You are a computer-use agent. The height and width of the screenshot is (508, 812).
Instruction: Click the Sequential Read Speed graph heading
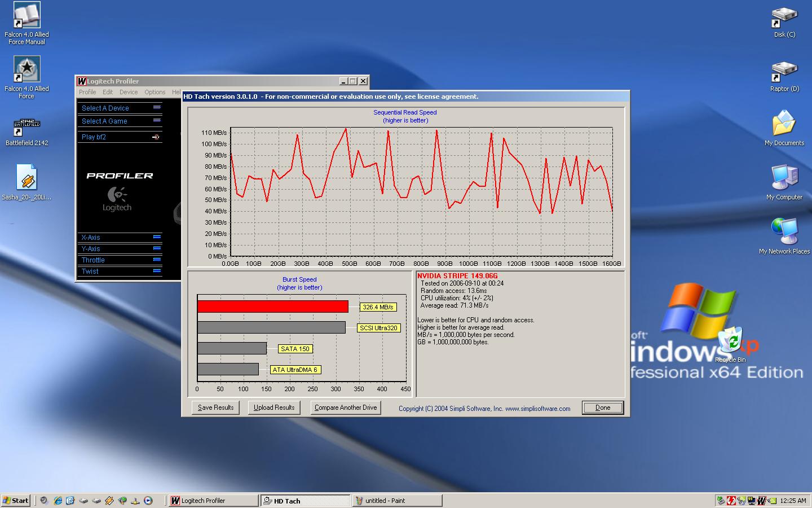click(405, 112)
